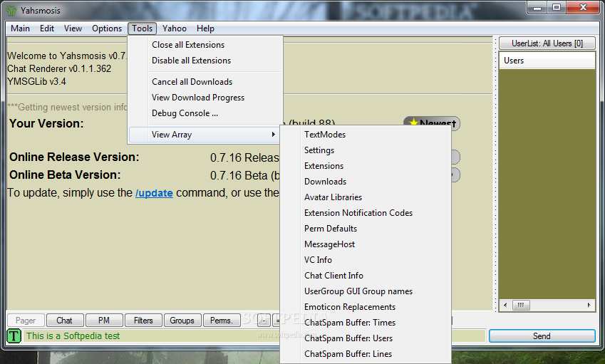Click the green T text-mode icon

pos(14,336)
